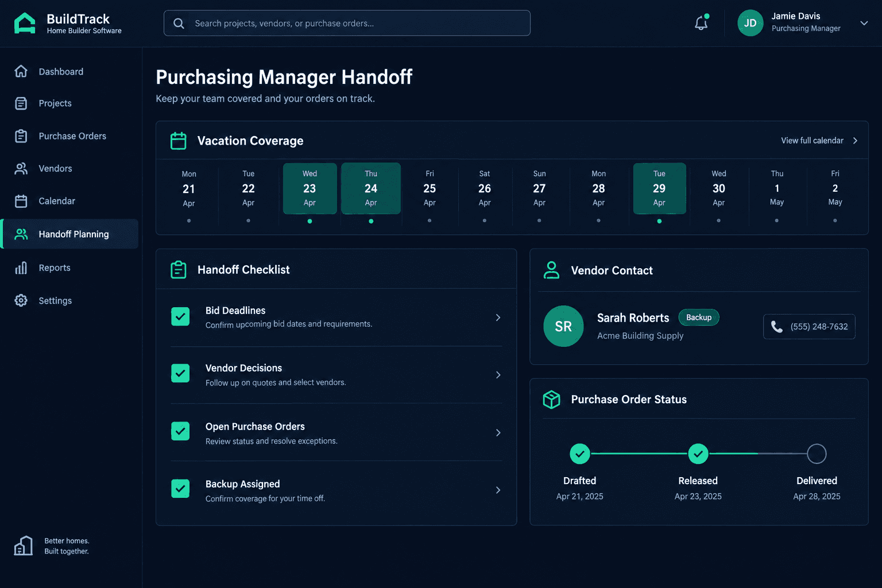This screenshot has height=588, width=882.
Task: Click the search magnifier icon
Action: pos(179,24)
